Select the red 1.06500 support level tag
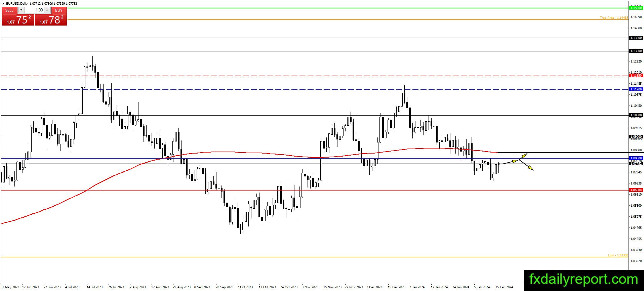This screenshot has width=644, height=291. tap(636, 190)
